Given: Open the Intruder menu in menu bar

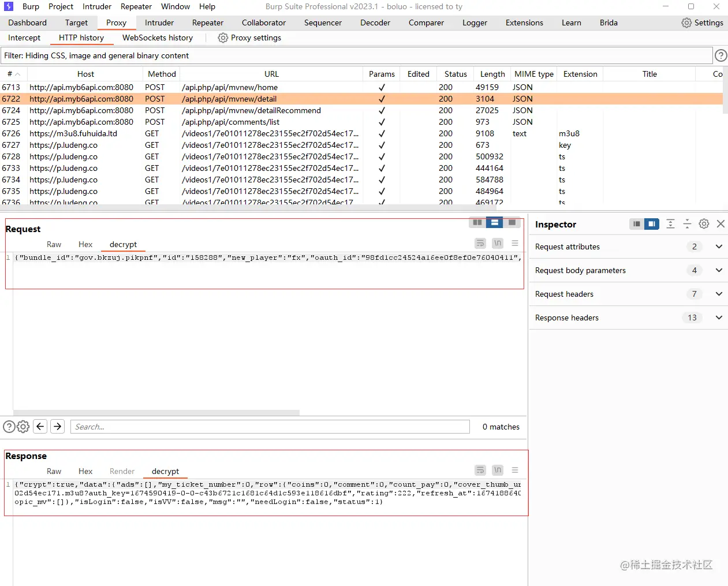Looking at the screenshot, I should point(97,6).
